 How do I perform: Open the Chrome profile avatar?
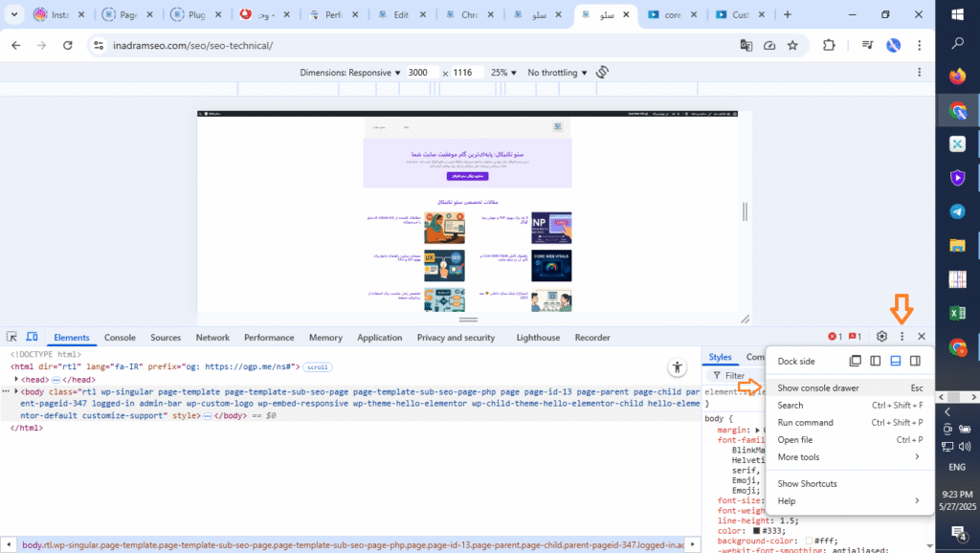click(893, 45)
